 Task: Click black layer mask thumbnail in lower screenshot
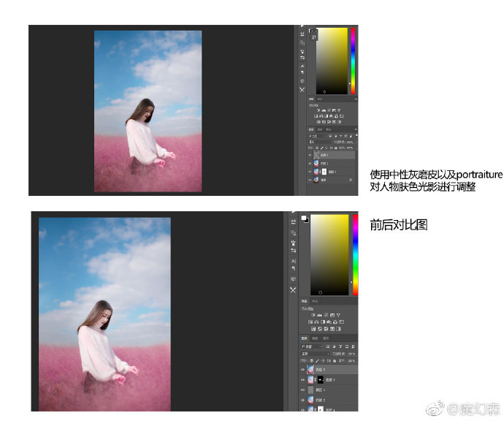click(x=321, y=379)
